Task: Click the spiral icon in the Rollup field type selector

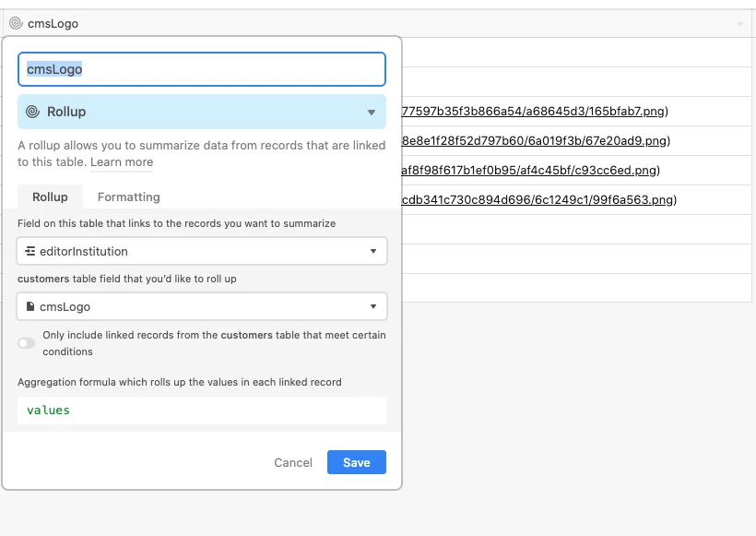Action: pos(32,112)
